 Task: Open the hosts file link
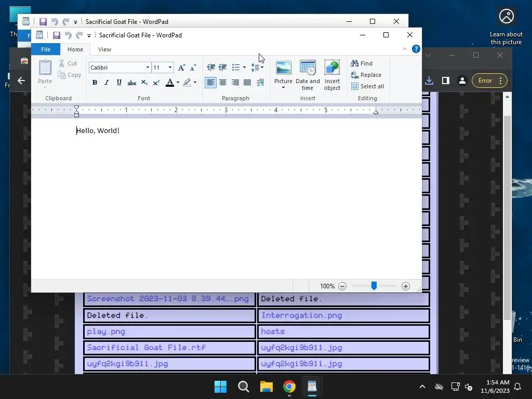tap(273, 331)
